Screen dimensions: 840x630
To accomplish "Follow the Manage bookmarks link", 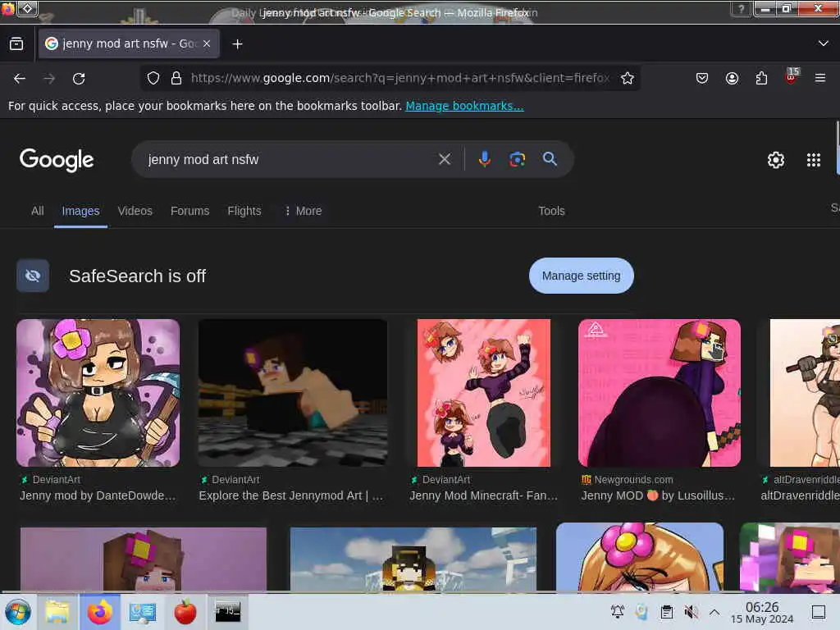I will click(464, 106).
